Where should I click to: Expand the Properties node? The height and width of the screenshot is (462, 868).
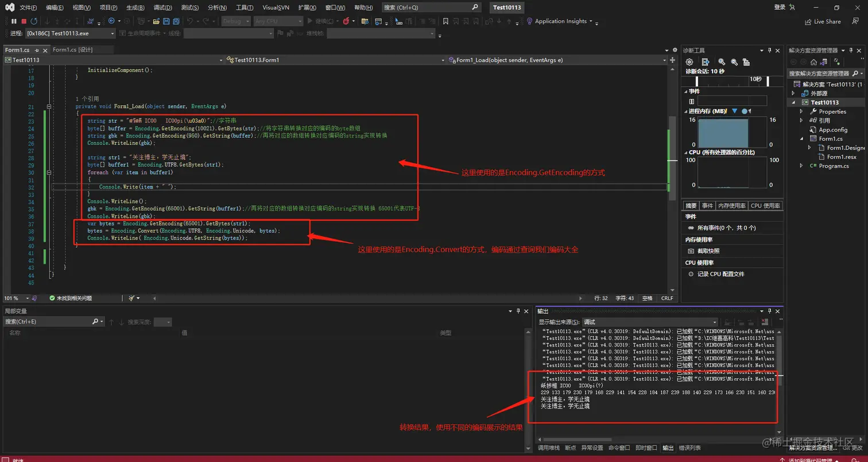pos(801,111)
